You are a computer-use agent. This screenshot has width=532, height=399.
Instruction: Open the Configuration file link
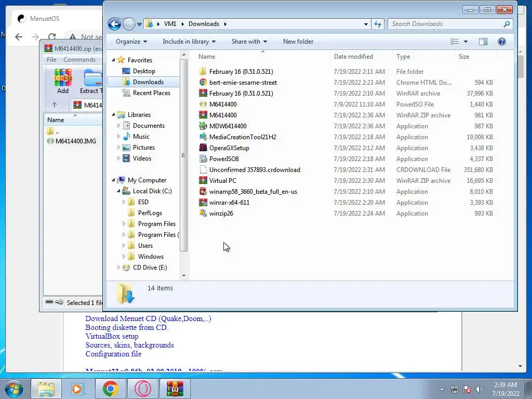[x=113, y=354]
